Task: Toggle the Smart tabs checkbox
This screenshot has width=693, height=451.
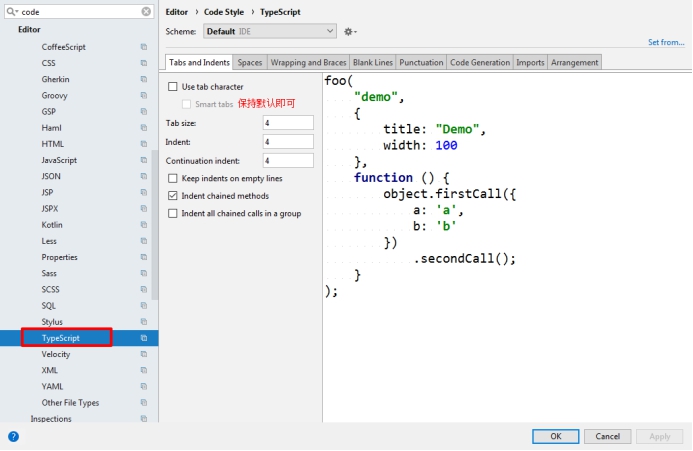Action: point(187,104)
